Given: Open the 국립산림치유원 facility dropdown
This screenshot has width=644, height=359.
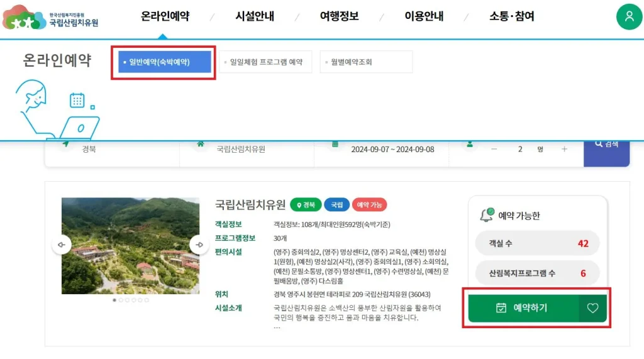Looking at the screenshot, I should click(247, 150).
